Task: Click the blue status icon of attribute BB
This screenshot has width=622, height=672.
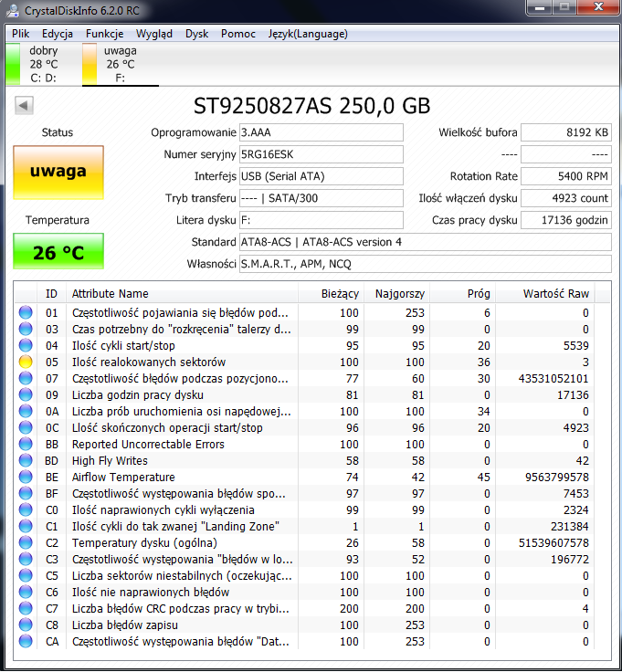Action: (26, 444)
